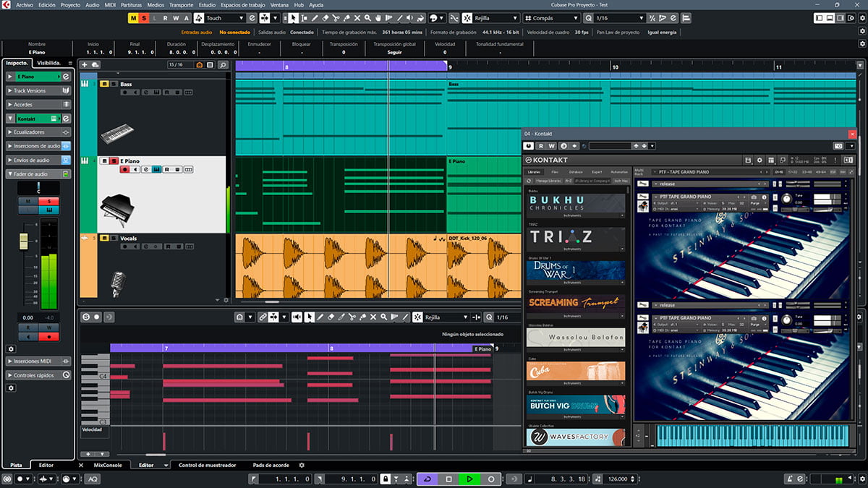Open the Transporte menu

(x=182, y=4)
